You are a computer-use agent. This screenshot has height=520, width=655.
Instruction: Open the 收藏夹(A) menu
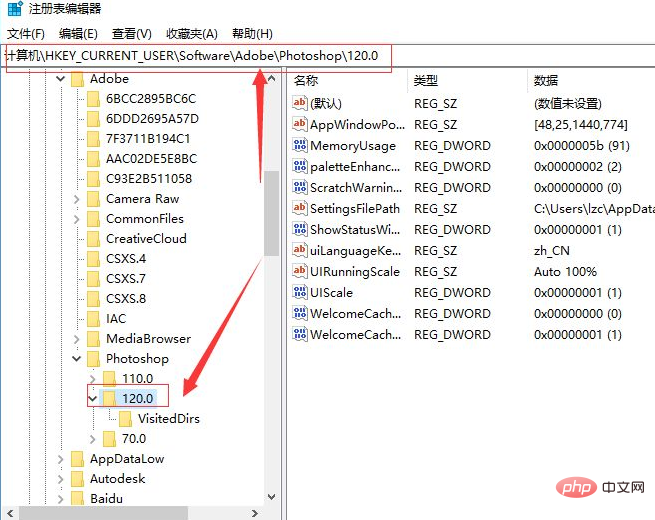pyautogui.click(x=192, y=33)
